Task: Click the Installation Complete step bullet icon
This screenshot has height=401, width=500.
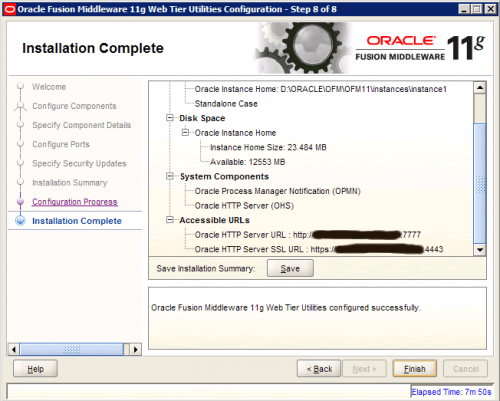Action: pyautogui.click(x=20, y=221)
